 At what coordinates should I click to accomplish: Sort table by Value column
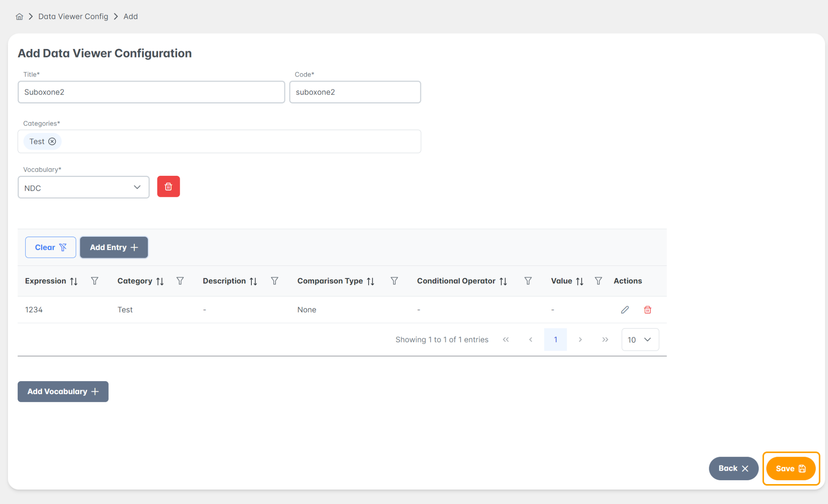pyautogui.click(x=580, y=281)
